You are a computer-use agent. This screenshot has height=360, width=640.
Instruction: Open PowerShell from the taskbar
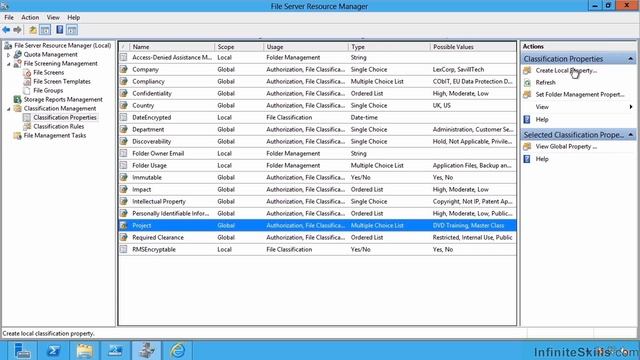[53, 350]
